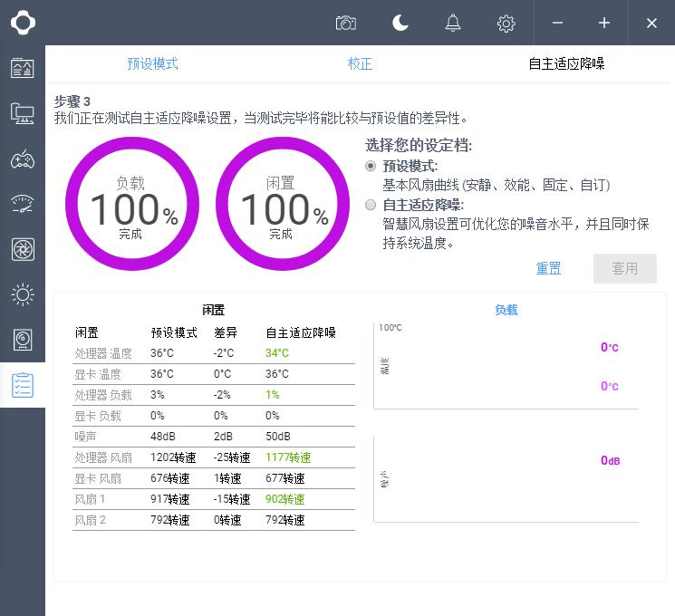Click the 套用 button

pyautogui.click(x=624, y=269)
